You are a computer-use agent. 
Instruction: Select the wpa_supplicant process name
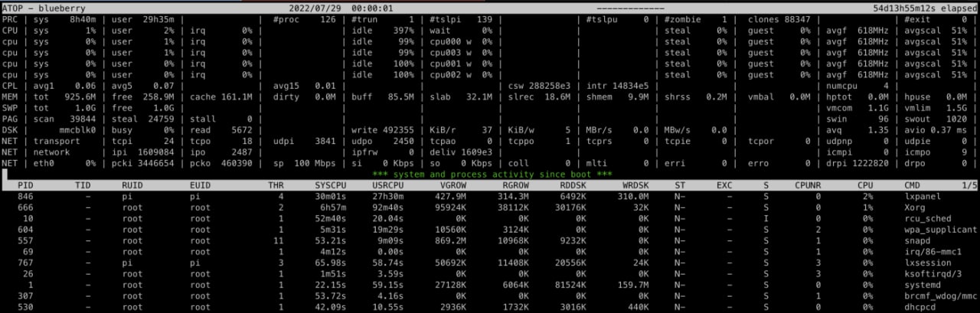941,230
